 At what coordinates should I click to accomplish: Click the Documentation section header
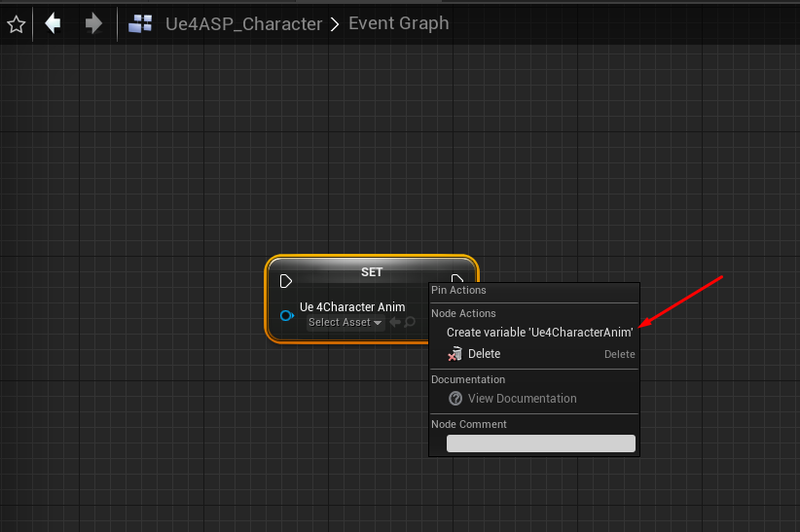pyautogui.click(x=468, y=379)
